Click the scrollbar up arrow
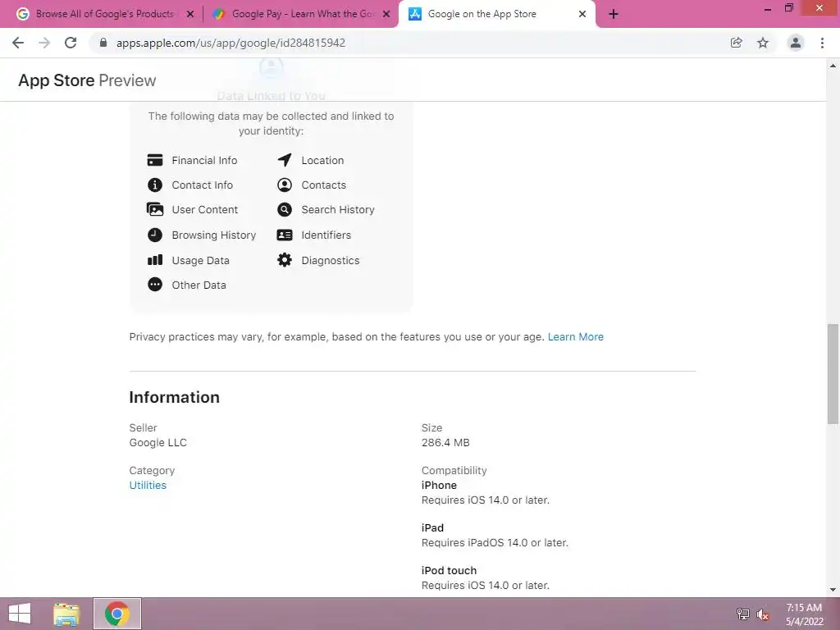Image resolution: width=840 pixels, height=630 pixels. [x=833, y=66]
